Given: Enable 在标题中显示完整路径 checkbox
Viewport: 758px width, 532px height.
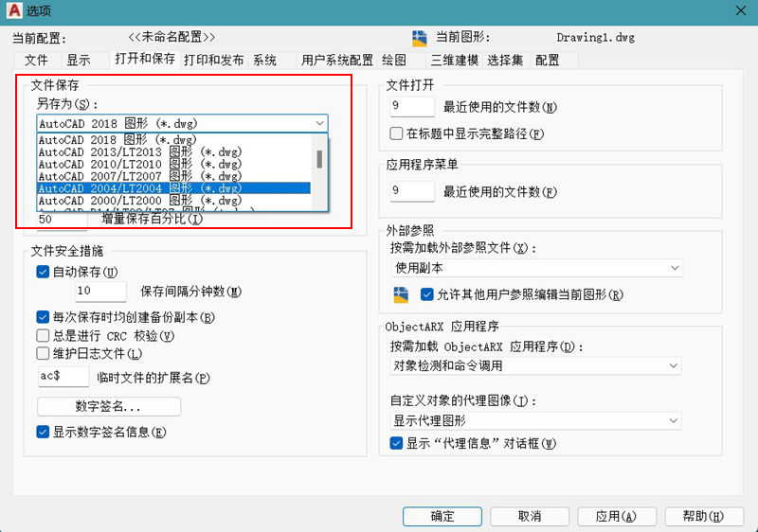Looking at the screenshot, I should (x=396, y=133).
